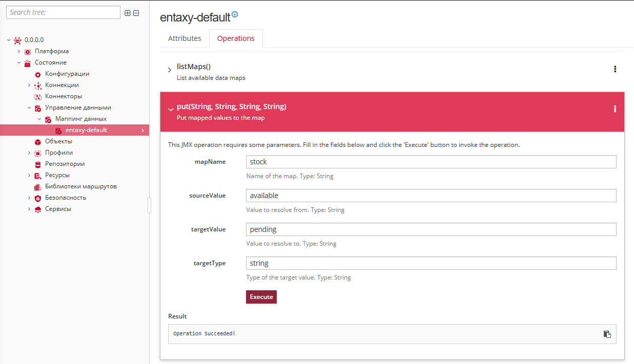Open the kebab menu of listMaps operation
The image size is (634, 364).
click(615, 69)
